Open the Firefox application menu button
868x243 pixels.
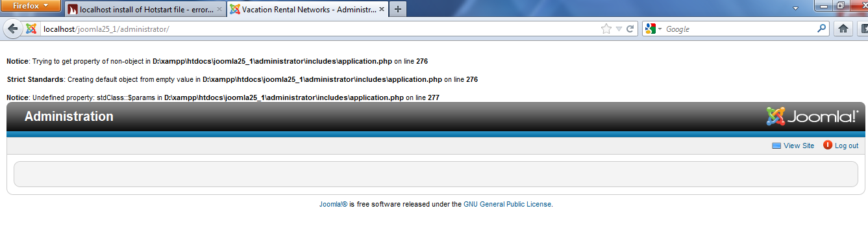[x=31, y=5]
